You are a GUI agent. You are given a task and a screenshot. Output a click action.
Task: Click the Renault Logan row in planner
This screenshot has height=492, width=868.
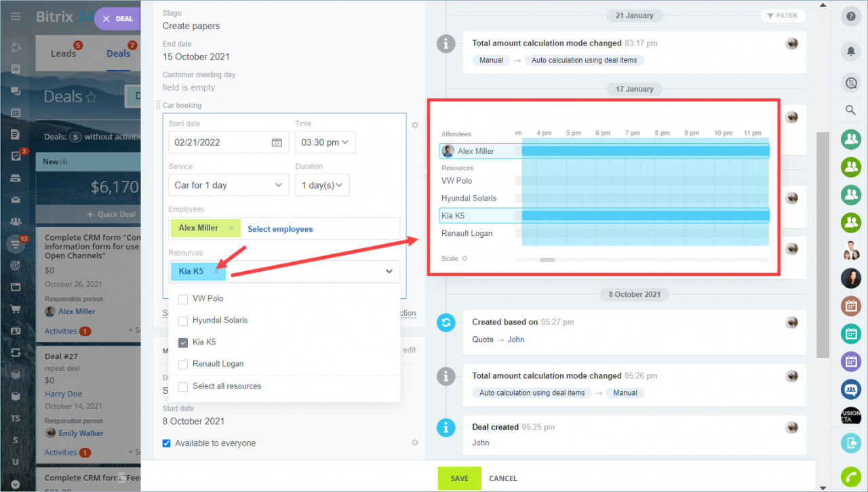pyautogui.click(x=604, y=233)
